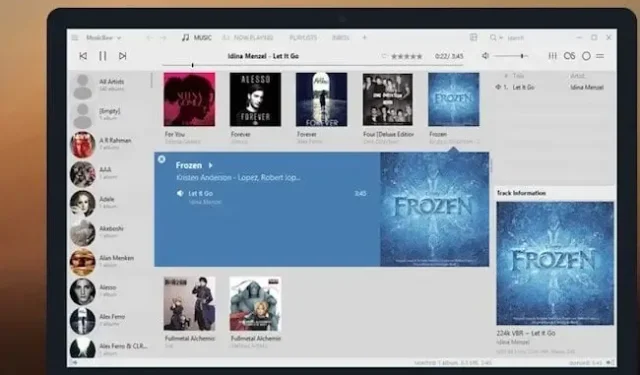Skip to the previous track

tap(83, 56)
